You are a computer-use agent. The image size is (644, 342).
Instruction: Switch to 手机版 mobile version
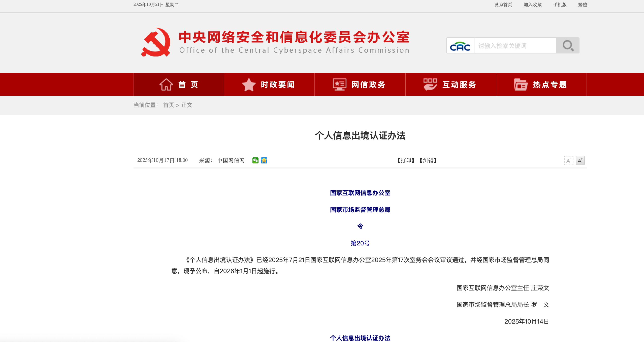(x=560, y=5)
